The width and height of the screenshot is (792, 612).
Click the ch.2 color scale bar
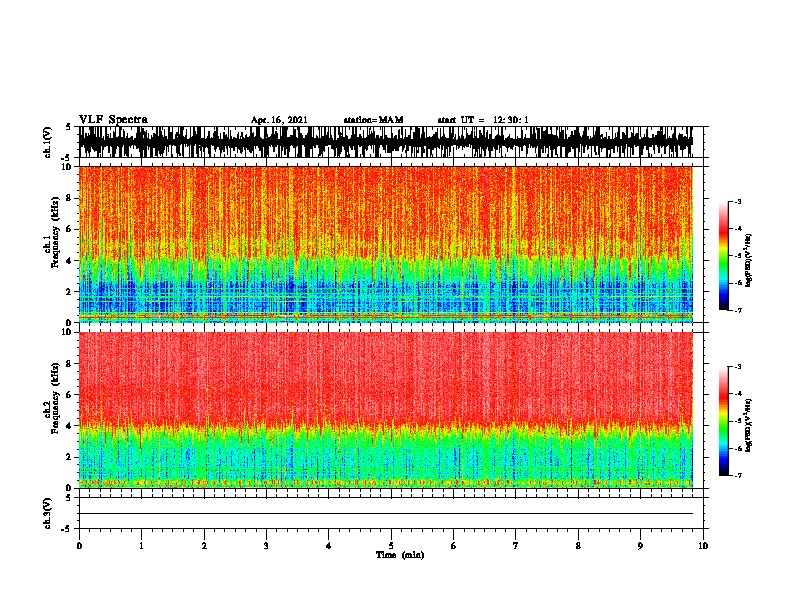[x=723, y=421]
